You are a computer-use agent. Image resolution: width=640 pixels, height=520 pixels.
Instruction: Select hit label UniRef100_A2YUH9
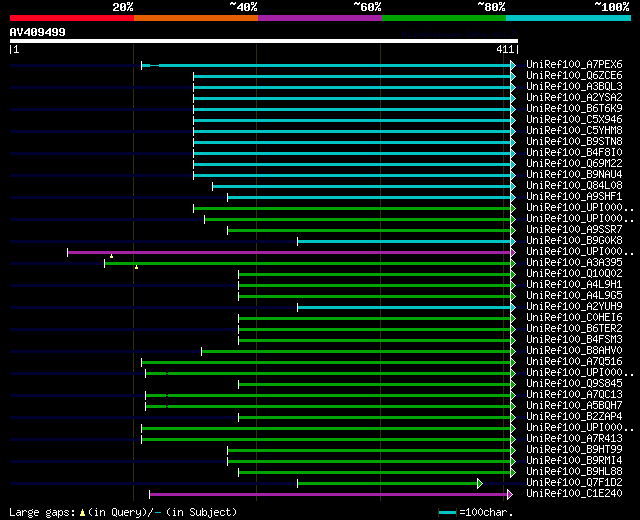tap(574, 307)
